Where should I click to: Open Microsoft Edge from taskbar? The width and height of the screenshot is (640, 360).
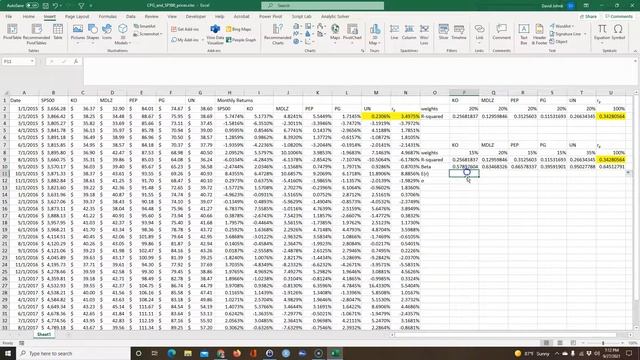point(171,353)
